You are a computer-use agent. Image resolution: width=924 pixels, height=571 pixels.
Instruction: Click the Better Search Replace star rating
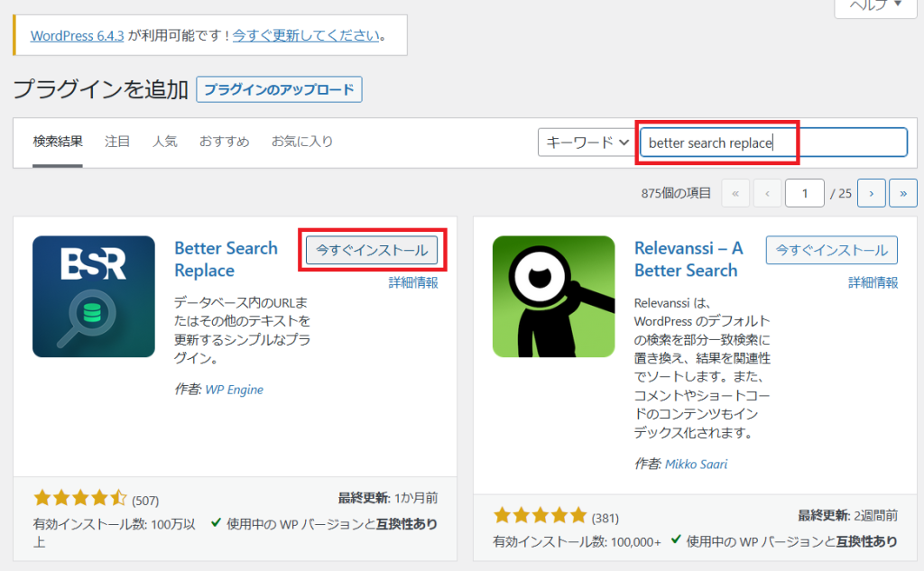80,499
